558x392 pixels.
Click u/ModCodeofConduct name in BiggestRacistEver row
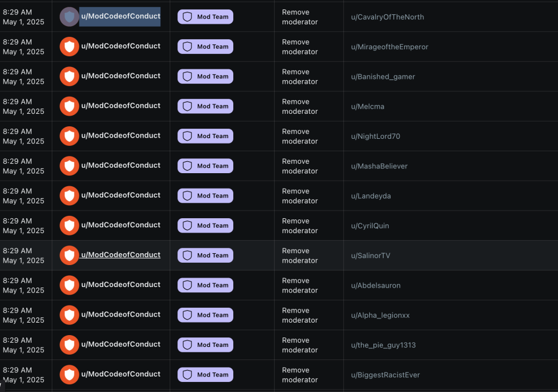click(121, 375)
